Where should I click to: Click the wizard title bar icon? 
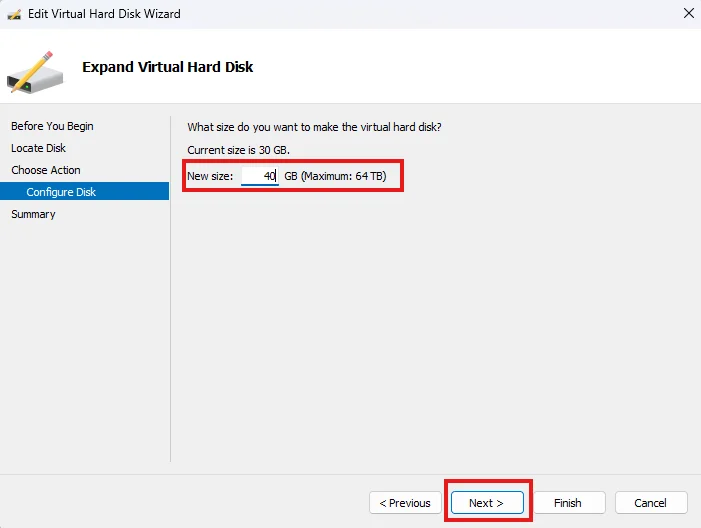[14, 14]
